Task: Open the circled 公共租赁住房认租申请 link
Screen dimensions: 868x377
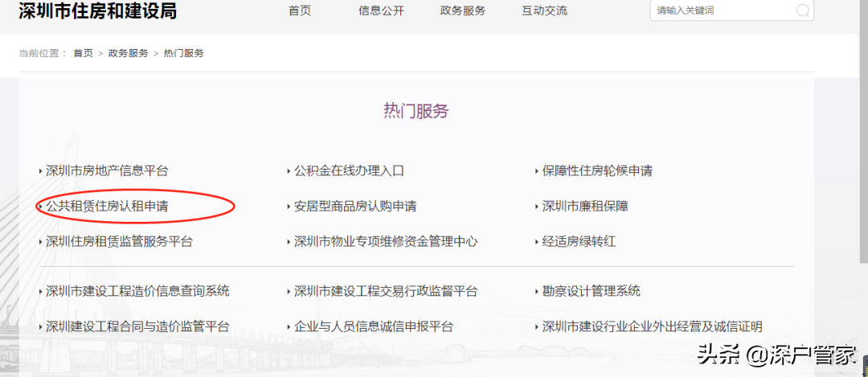Action: click(107, 207)
